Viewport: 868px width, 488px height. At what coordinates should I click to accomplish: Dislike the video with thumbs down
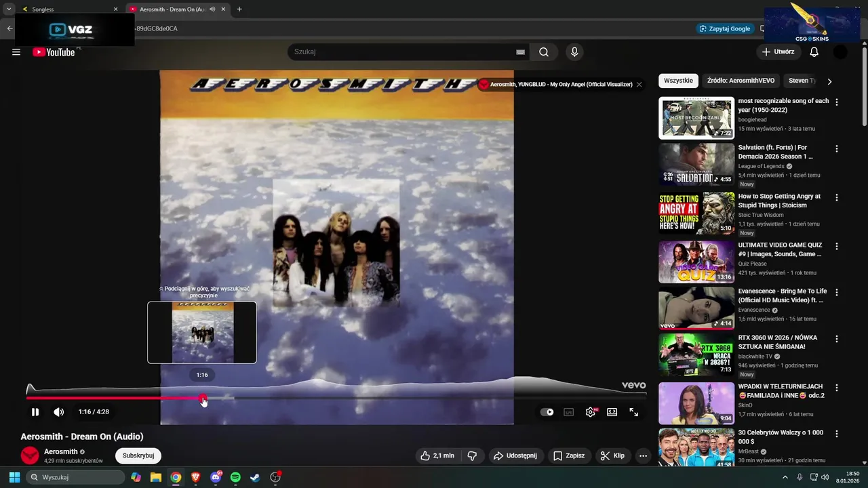click(473, 456)
